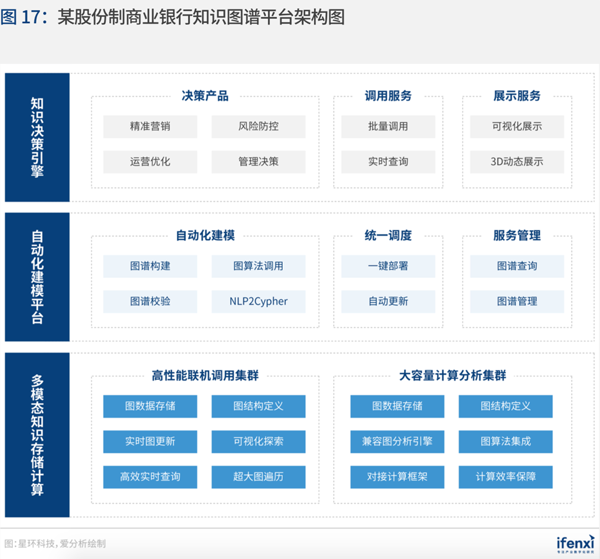The width and height of the screenshot is (600, 559).
Task: Select the 大容量计算分析集群 heading
Action: click(x=452, y=375)
